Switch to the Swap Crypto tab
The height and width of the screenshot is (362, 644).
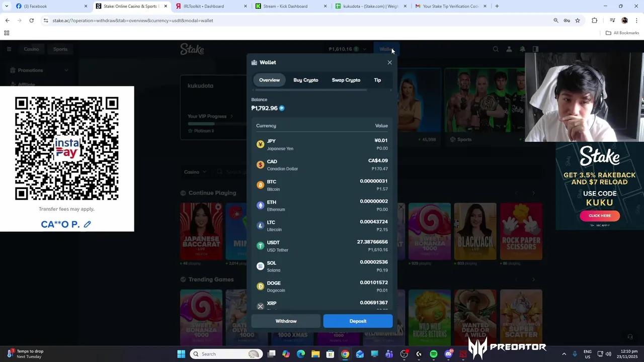(346, 80)
